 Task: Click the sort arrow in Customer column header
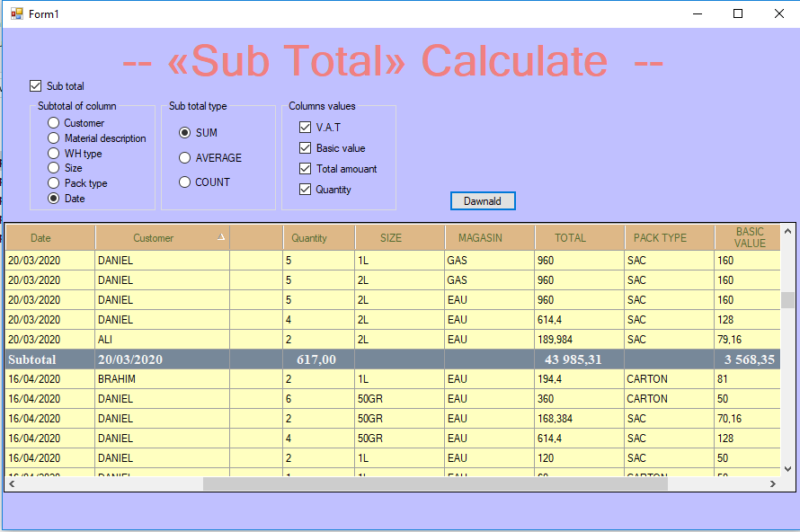pos(221,236)
